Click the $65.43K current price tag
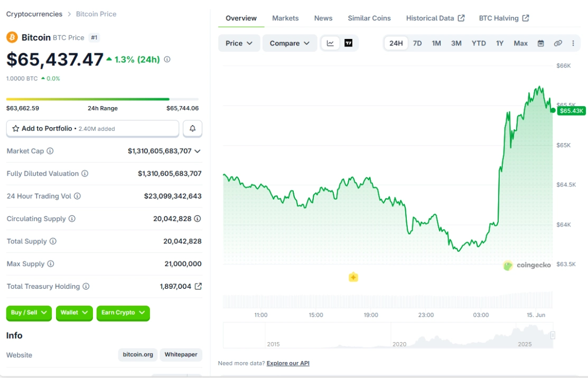Viewport: 588px width, 378px height. [x=572, y=110]
